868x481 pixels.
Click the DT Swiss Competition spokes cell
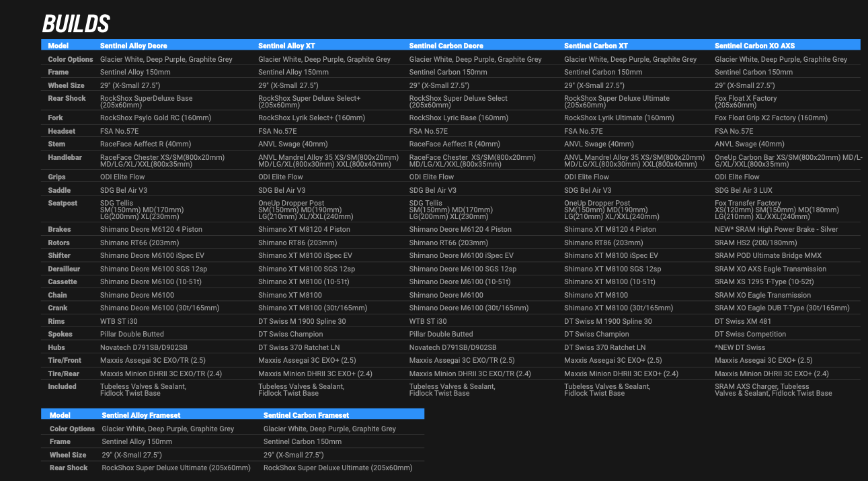(750, 334)
